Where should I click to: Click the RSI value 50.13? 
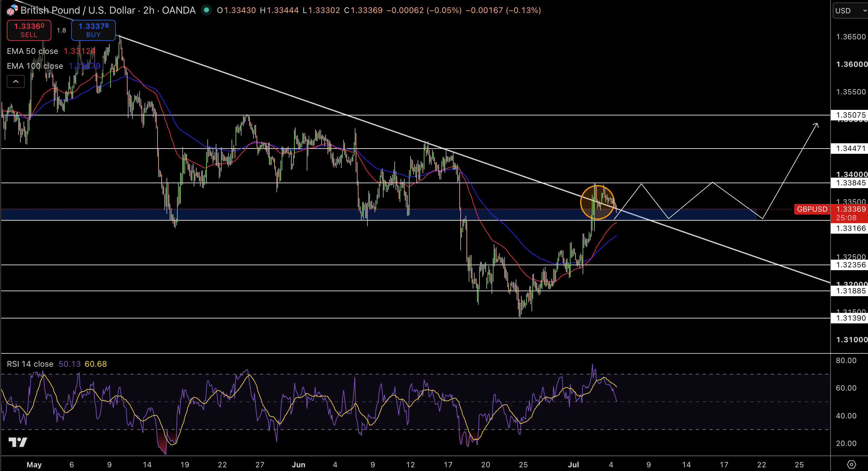pos(70,364)
